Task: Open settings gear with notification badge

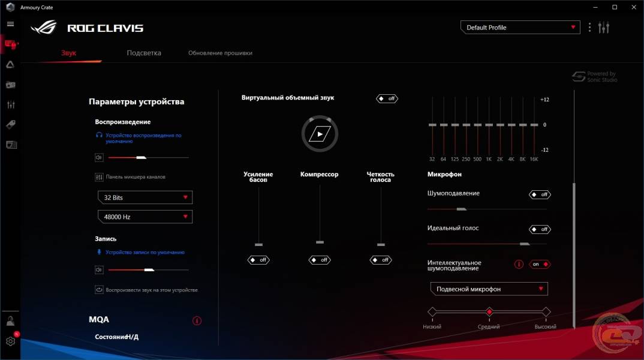Action: coord(11,340)
